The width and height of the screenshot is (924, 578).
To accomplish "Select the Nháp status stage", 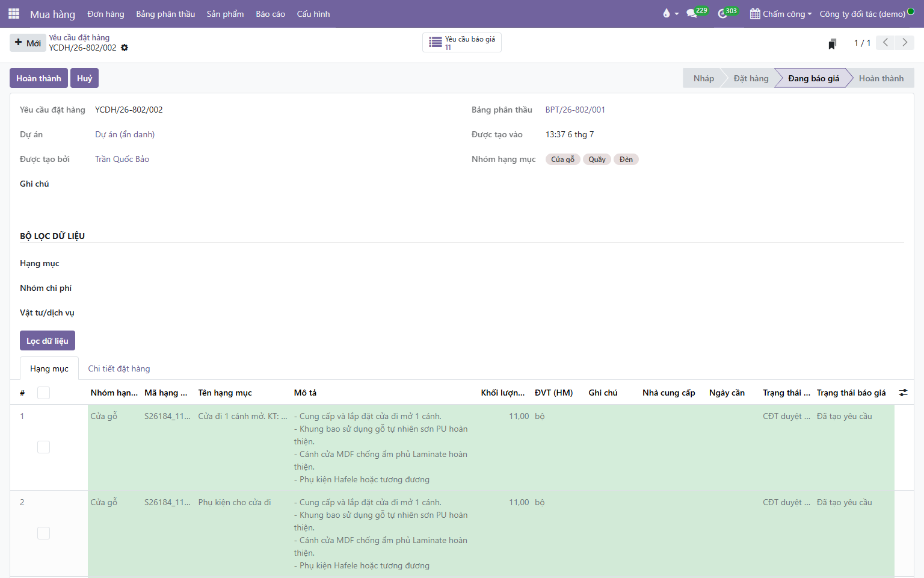I will [x=703, y=78].
